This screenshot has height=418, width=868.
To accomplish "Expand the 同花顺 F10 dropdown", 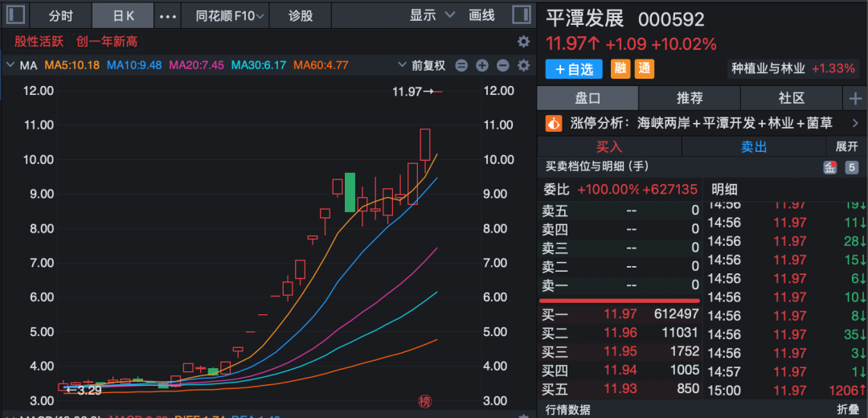I will 224,15.
